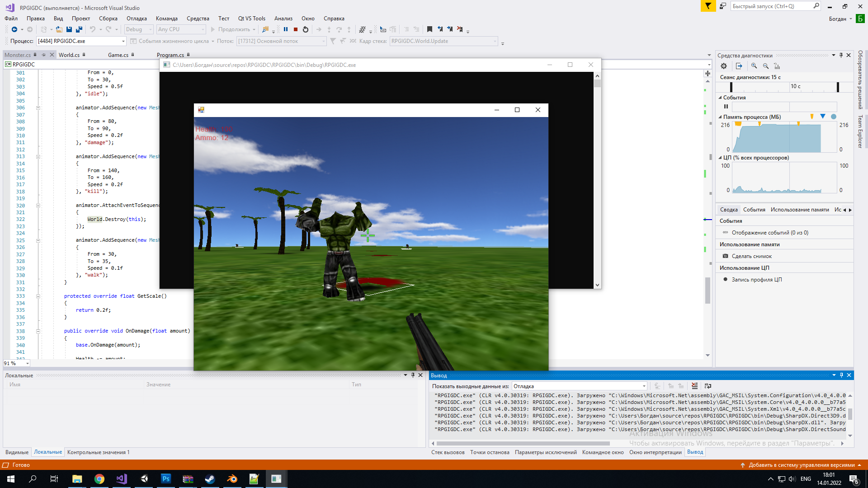
Task: Open the Process dropdown RPGIGDC.exe
Action: point(123,41)
